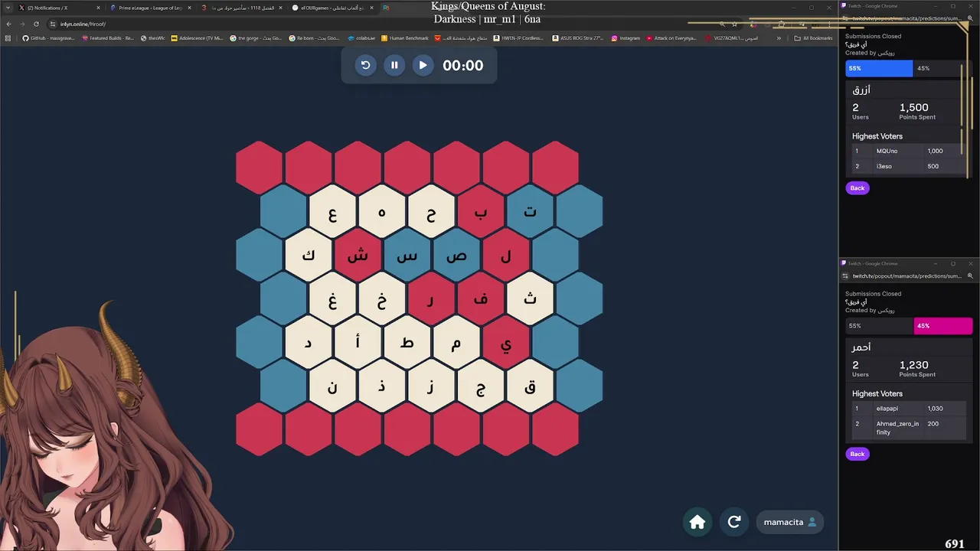Select Ahmed_zero_infinity voter row
The height and width of the screenshot is (551, 980).
[908, 428]
